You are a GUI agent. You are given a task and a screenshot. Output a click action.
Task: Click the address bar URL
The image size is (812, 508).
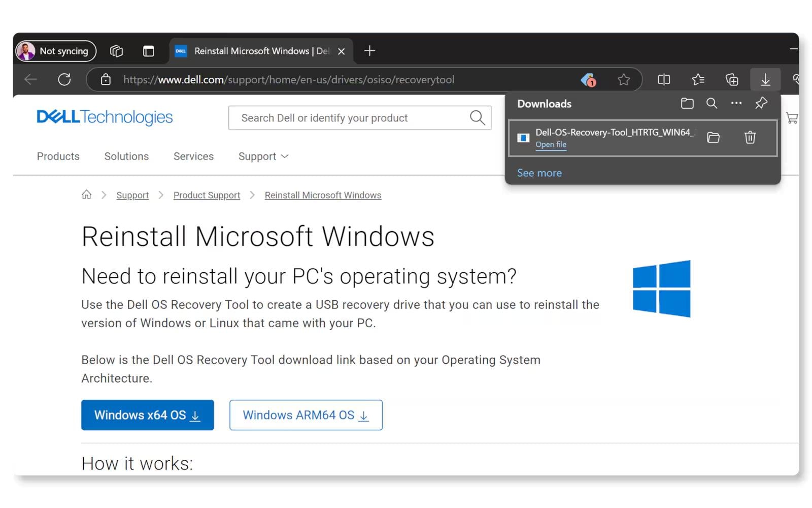tap(289, 80)
